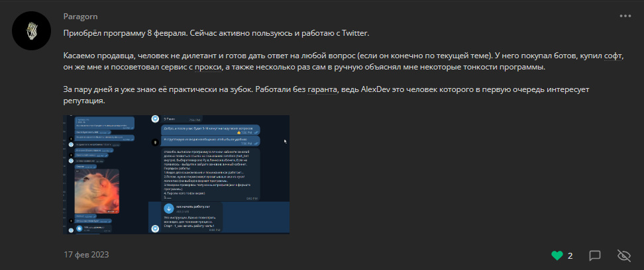Open Paragorn's profile avatar

31,31
